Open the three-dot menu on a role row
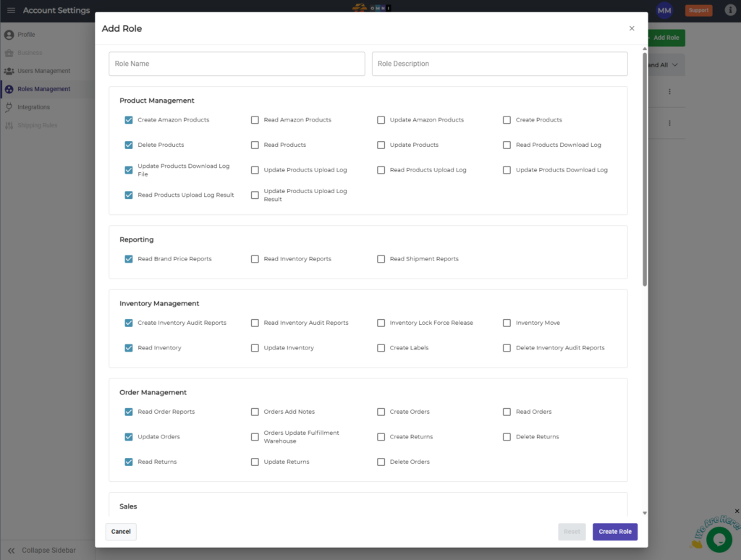 [669, 92]
